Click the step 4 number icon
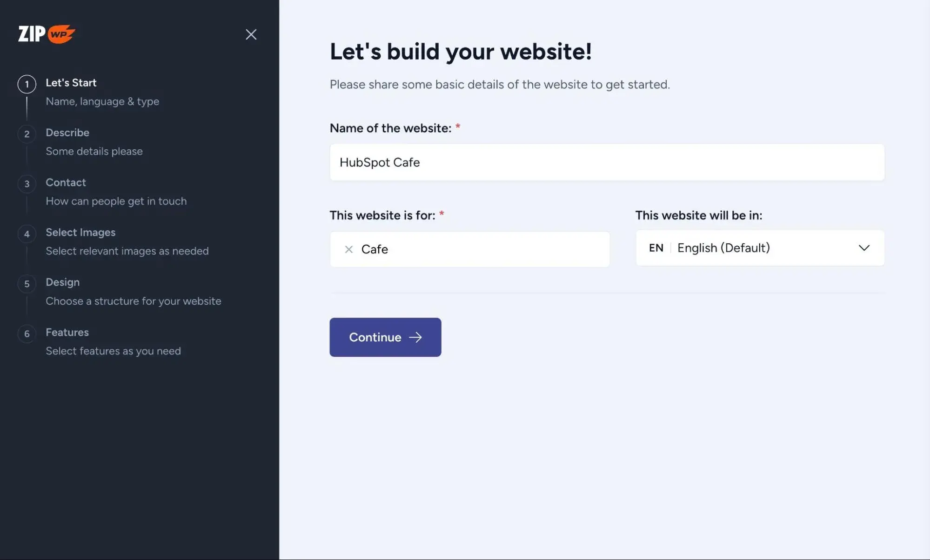Screen dimensions: 930x560 tap(27, 234)
